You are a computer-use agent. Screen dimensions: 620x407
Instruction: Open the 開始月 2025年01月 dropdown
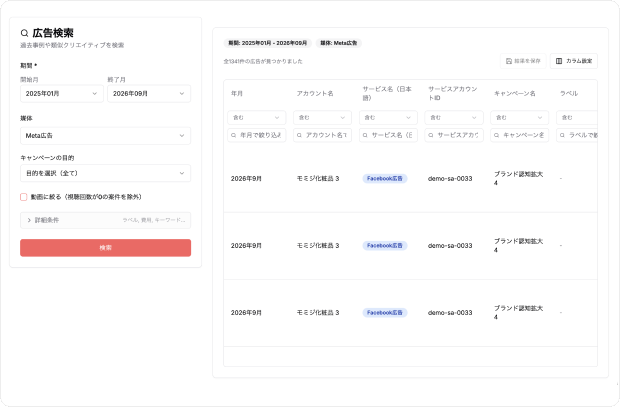pyautogui.click(x=62, y=94)
